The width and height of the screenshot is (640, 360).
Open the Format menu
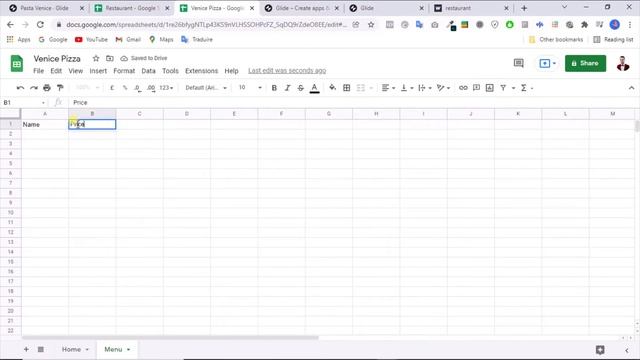pos(124,71)
